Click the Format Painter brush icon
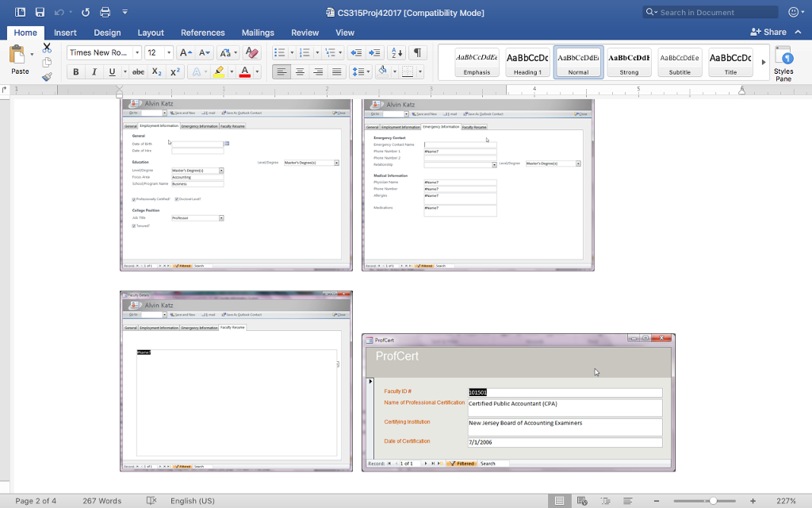This screenshot has width=812, height=508. [x=47, y=77]
